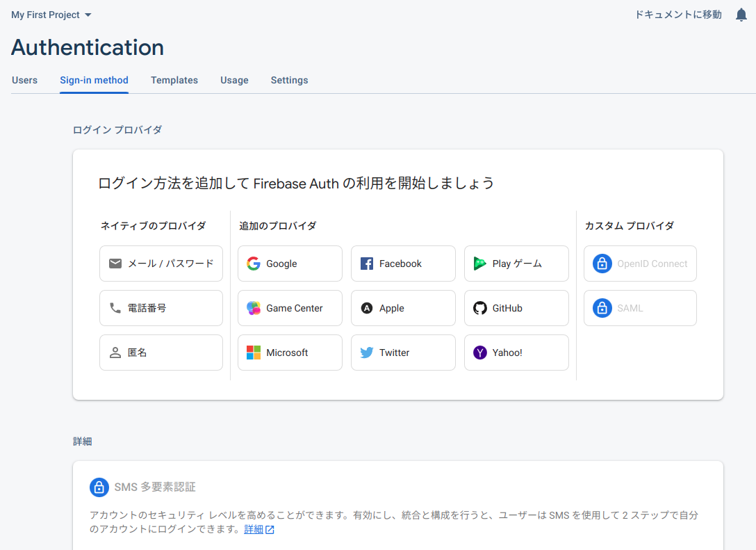Screen dimensions: 756x550
Task: Add Facebook as sign-in provider
Action: (x=403, y=264)
